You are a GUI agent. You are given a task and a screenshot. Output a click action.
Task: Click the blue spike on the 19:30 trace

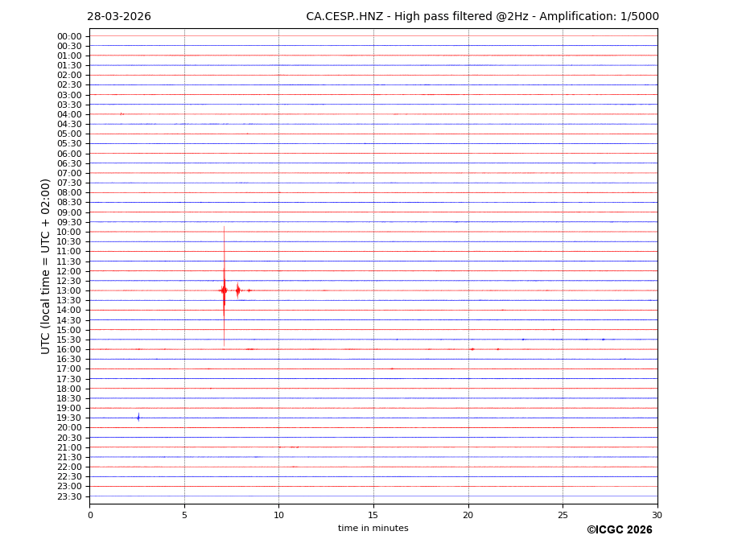[138, 417]
